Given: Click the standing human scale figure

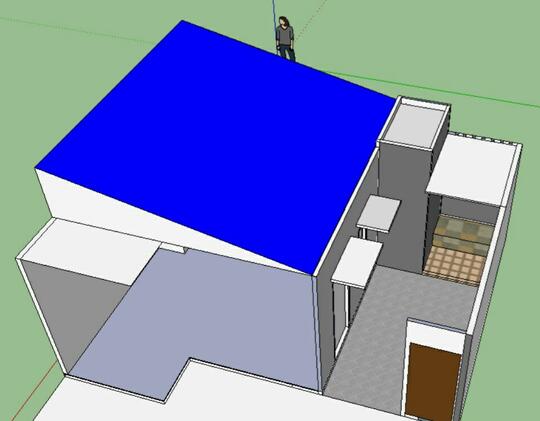Looking at the screenshot, I should (x=285, y=39).
